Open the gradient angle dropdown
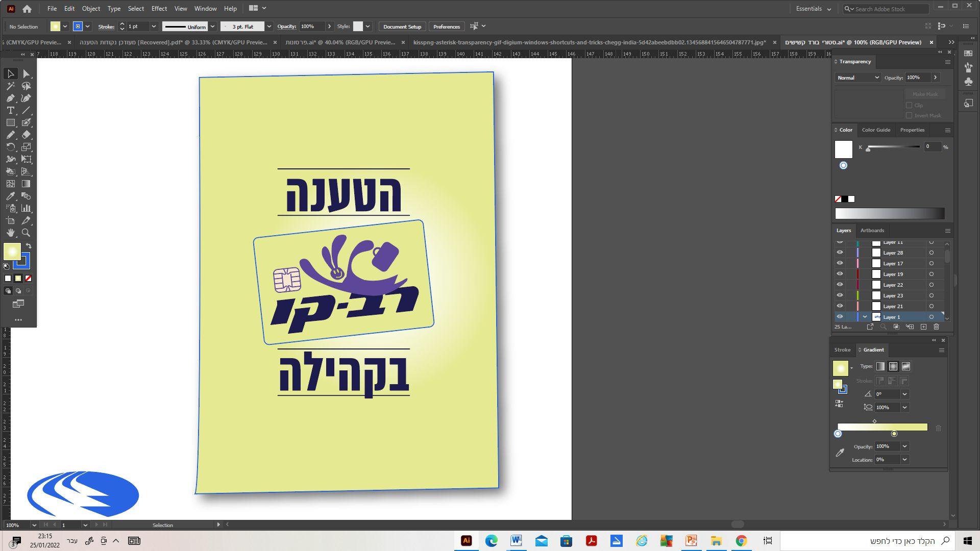Image resolution: width=980 pixels, height=551 pixels. pyautogui.click(x=904, y=394)
